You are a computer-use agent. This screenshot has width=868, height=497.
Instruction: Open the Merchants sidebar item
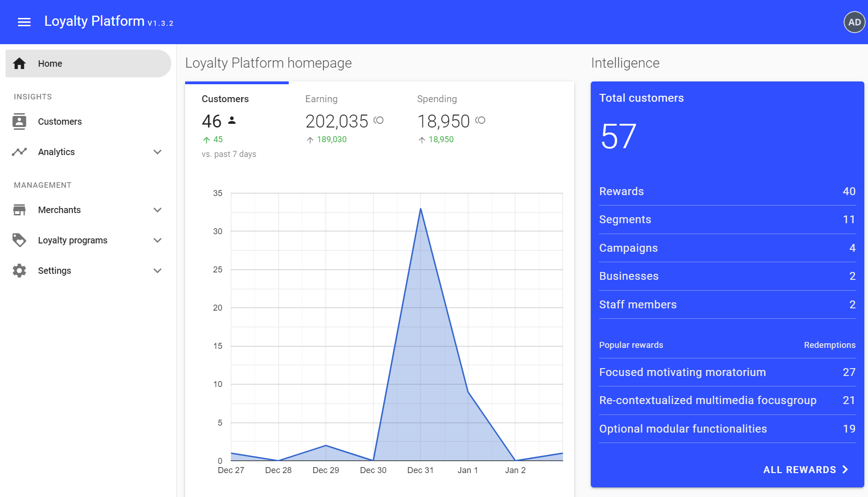[88, 210]
